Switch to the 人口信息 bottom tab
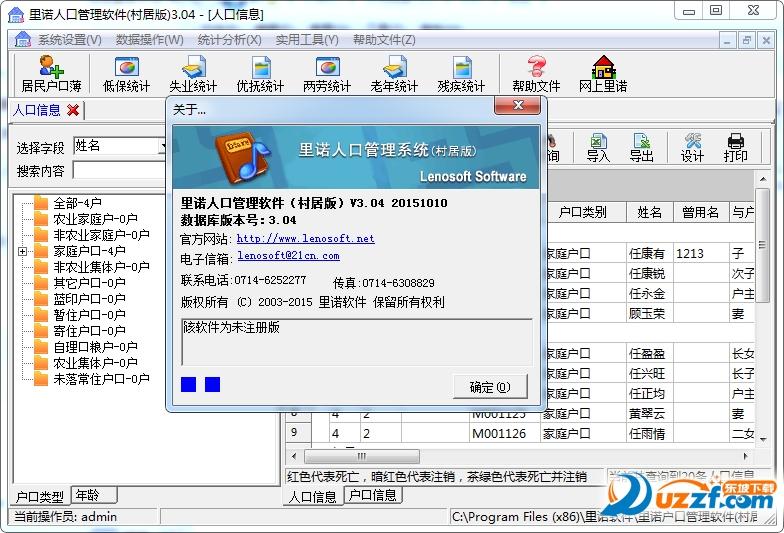 313,496
